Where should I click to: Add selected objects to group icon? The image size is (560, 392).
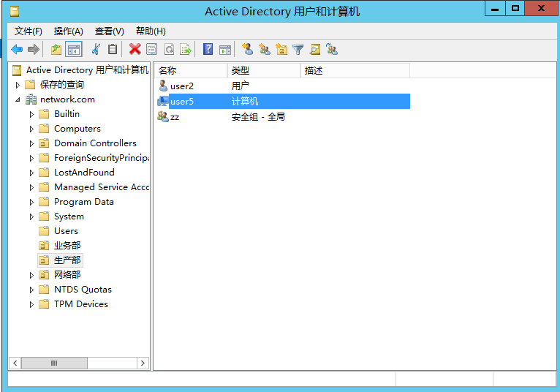pyautogui.click(x=332, y=49)
